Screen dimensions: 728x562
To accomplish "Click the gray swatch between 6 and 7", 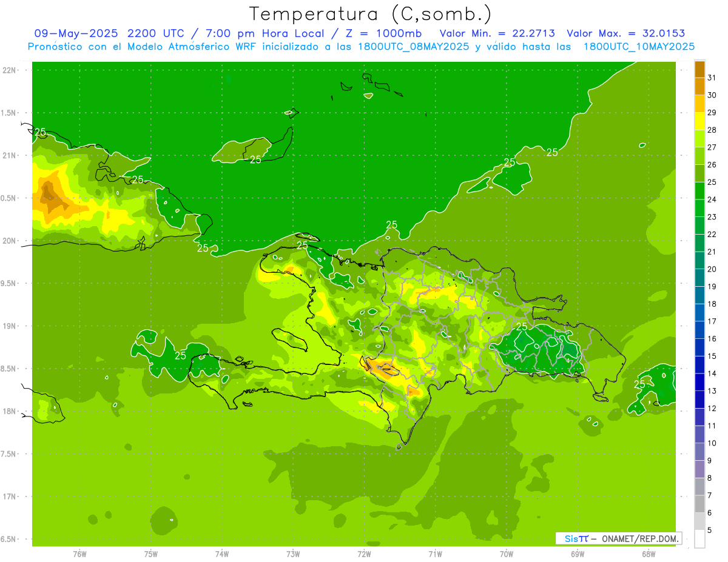I will (699, 504).
